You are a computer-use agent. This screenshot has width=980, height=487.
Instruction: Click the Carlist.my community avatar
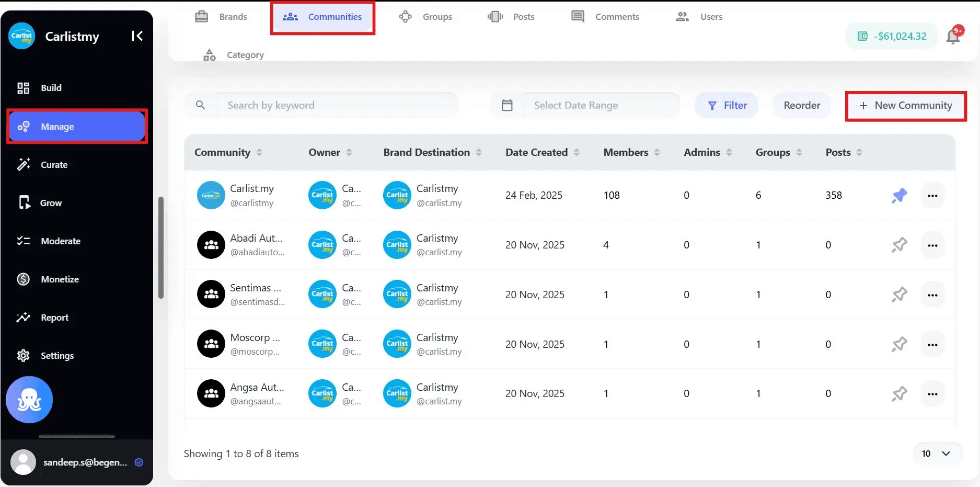click(211, 195)
